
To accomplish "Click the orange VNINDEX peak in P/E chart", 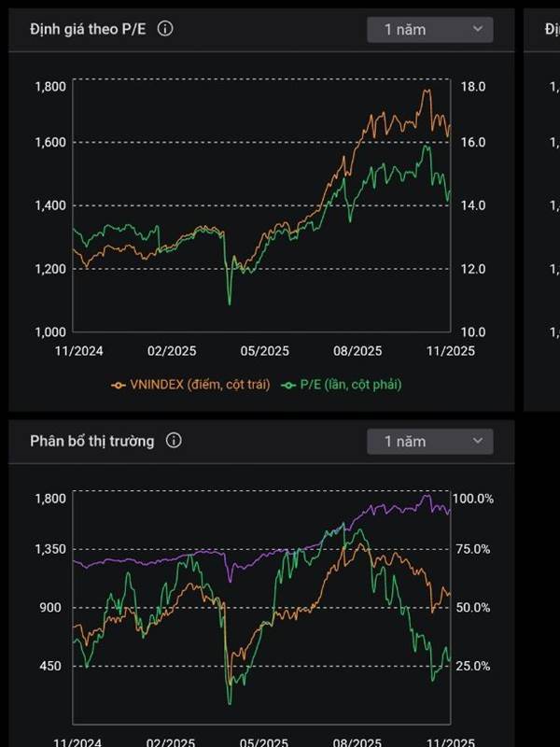I will 427,91.
